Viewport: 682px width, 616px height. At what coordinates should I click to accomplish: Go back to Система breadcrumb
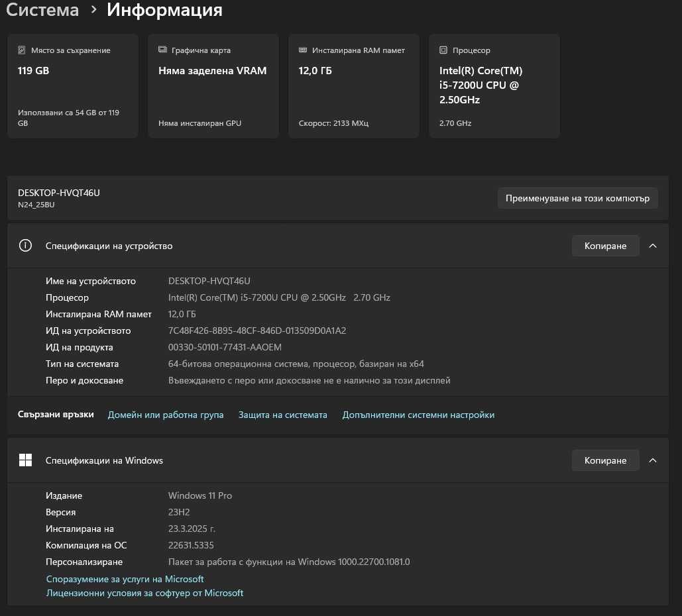(42, 9)
